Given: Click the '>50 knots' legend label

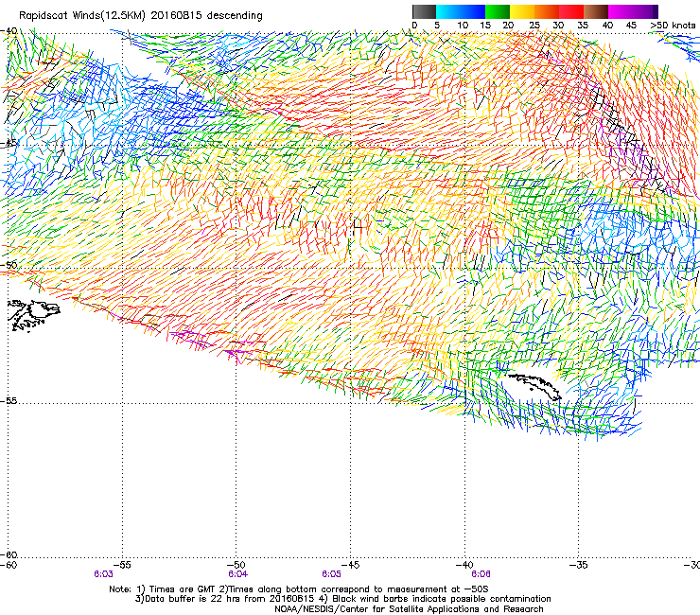Looking at the screenshot, I should click(673, 26).
